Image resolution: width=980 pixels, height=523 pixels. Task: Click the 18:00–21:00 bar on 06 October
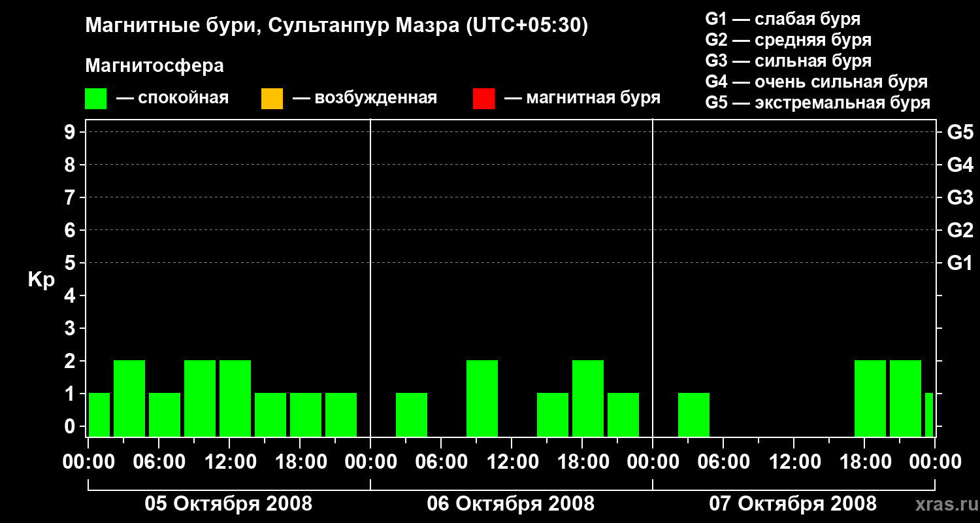click(588, 398)
